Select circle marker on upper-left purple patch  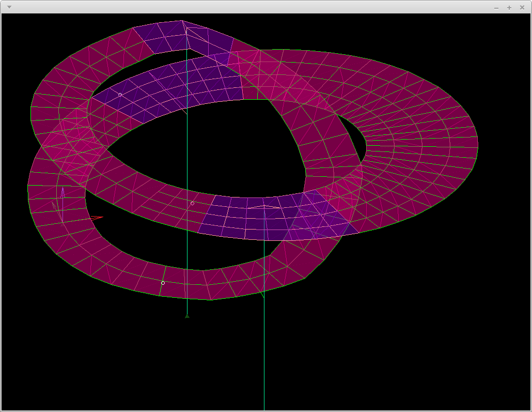click(x=120, y=95)
